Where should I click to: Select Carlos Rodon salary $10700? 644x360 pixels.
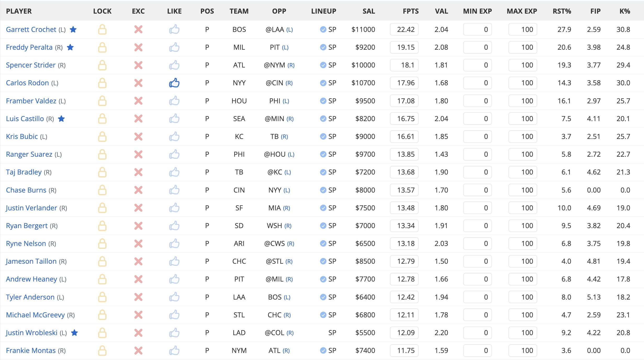(x=363, y=83)
